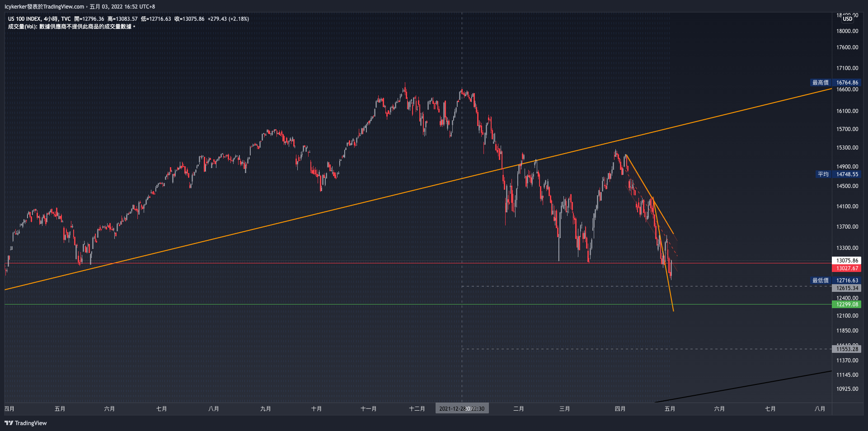Click the red price label 13027.67

(846, 268)
